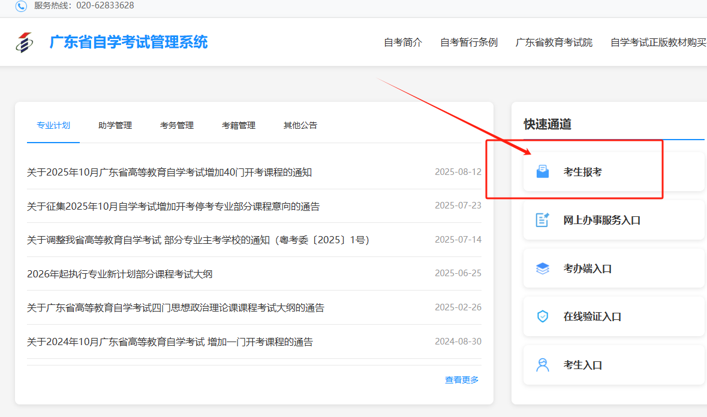The image size is (707, 417).
Task: Switch to the 助学管理 tab
Action: 115,125
